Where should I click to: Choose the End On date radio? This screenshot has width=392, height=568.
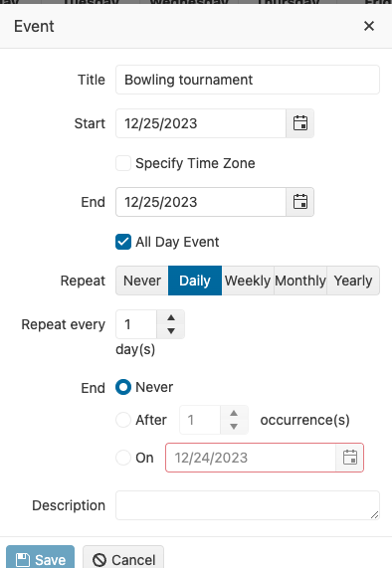pos(123,458)
